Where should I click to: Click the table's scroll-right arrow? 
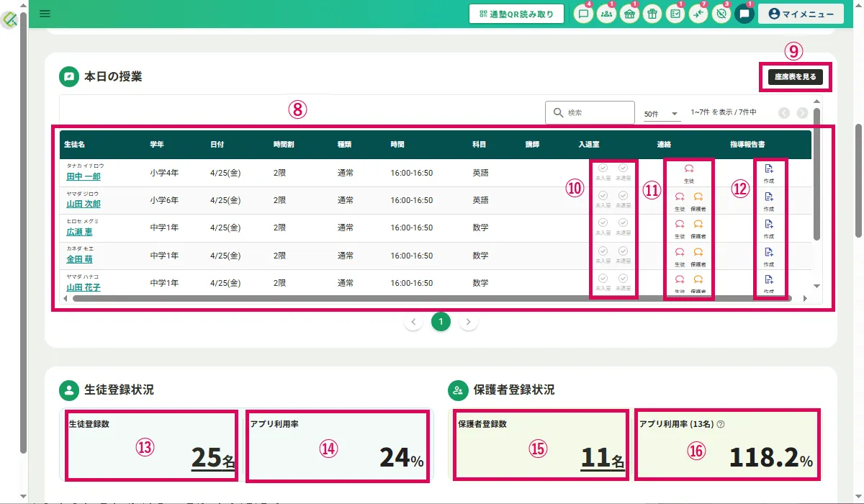point(805,298)
